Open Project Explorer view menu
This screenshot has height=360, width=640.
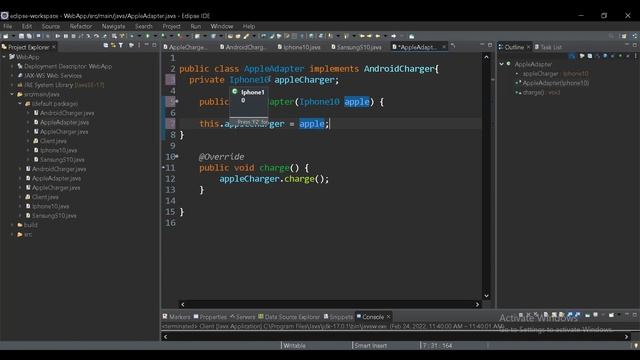pyautogui.click(x=139, y=45)
